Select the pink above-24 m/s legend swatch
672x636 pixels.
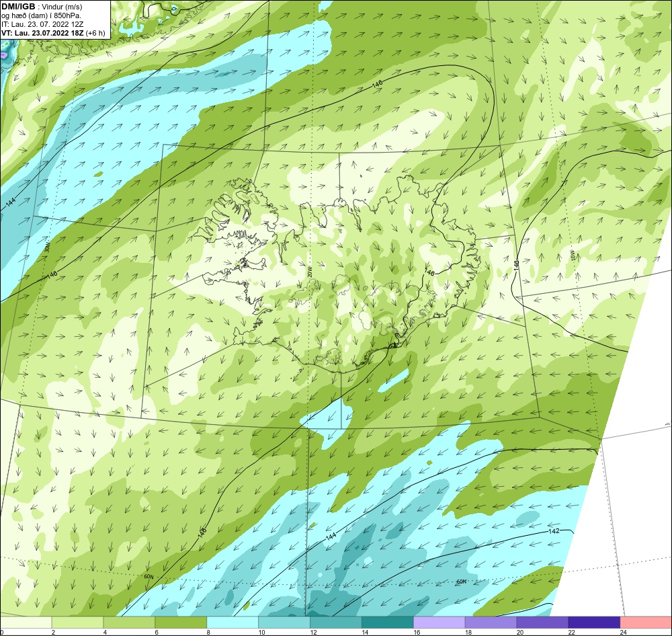point(646,623)
